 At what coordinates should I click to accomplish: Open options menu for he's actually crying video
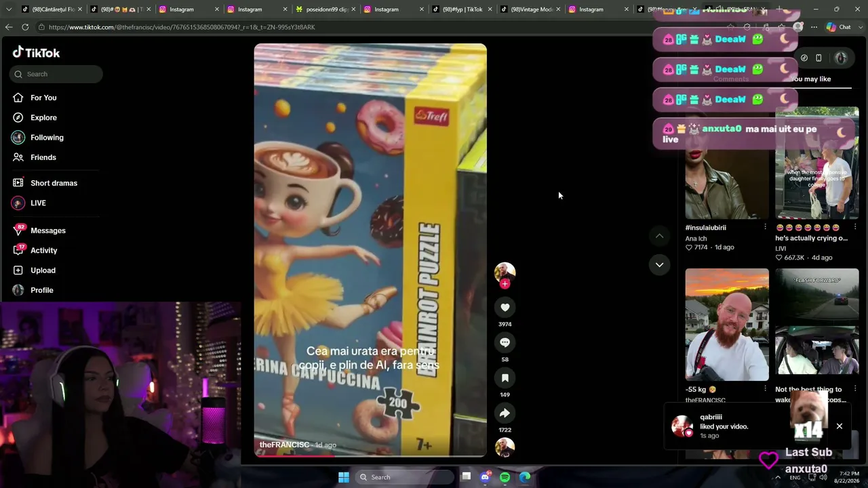coord(855,227)
